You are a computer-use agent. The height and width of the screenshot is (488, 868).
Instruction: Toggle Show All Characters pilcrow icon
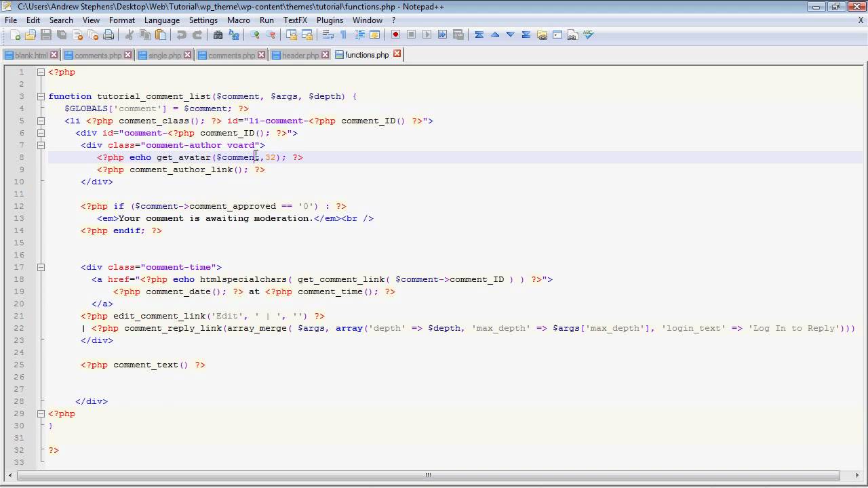(343, 35)
